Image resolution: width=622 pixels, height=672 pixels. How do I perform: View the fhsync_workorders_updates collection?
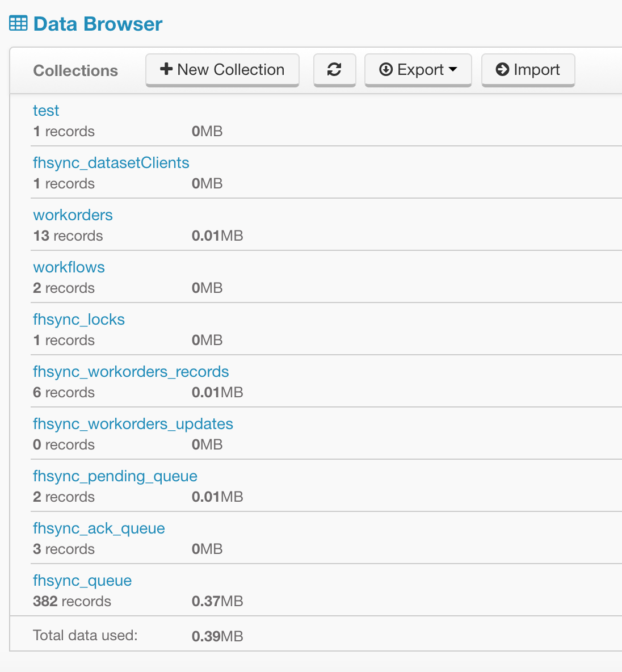tap(133, 425)
